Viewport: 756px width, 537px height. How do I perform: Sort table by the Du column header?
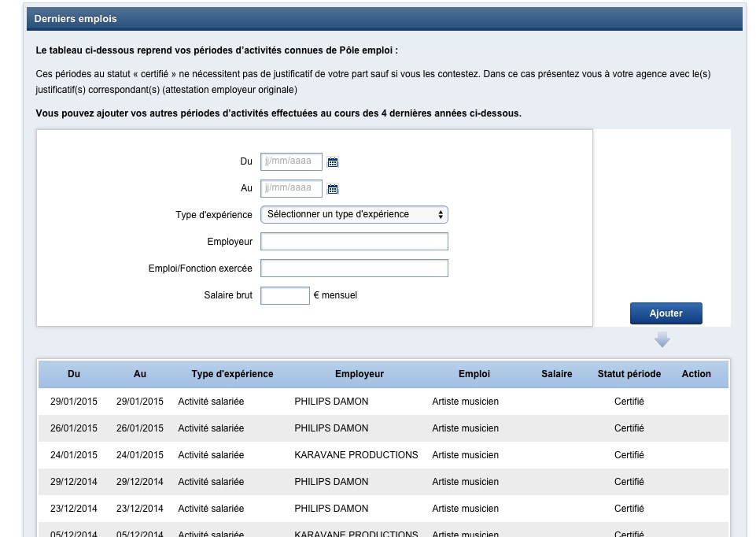[74, 374]
